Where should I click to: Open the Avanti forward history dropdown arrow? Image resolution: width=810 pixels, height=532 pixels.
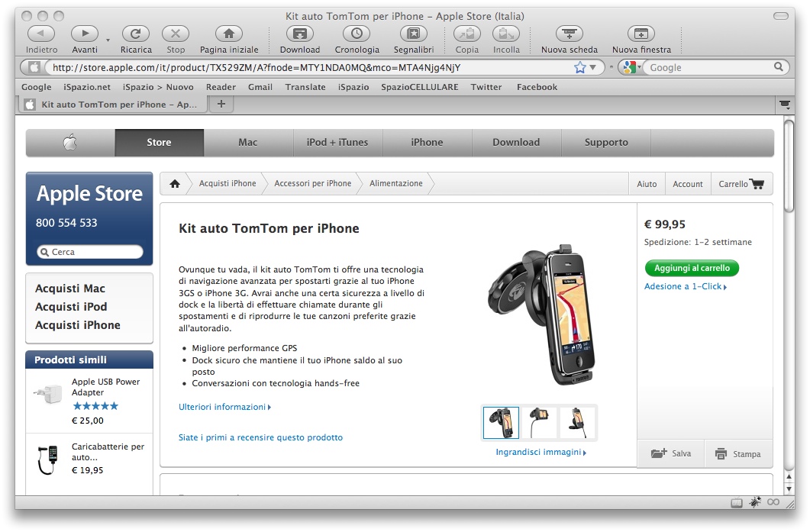108,40
